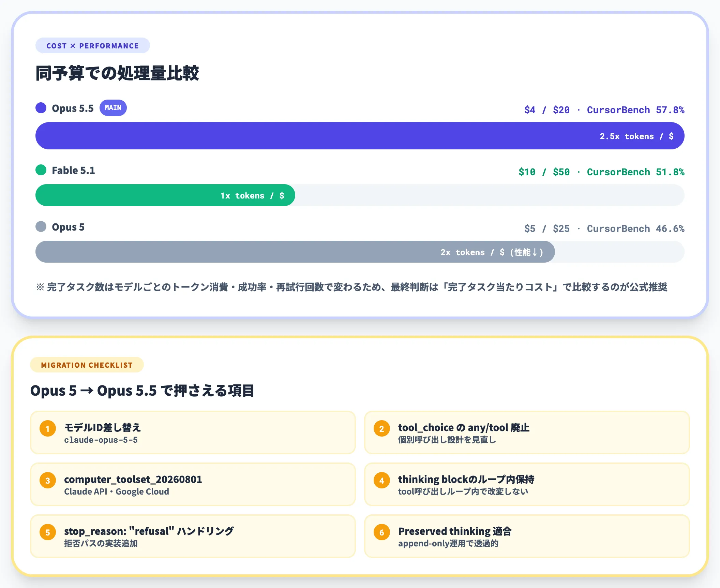The image size is (720, 588).
Task: Click the 拒否パスの実装追加 subtitle
Action: point(101,543)
